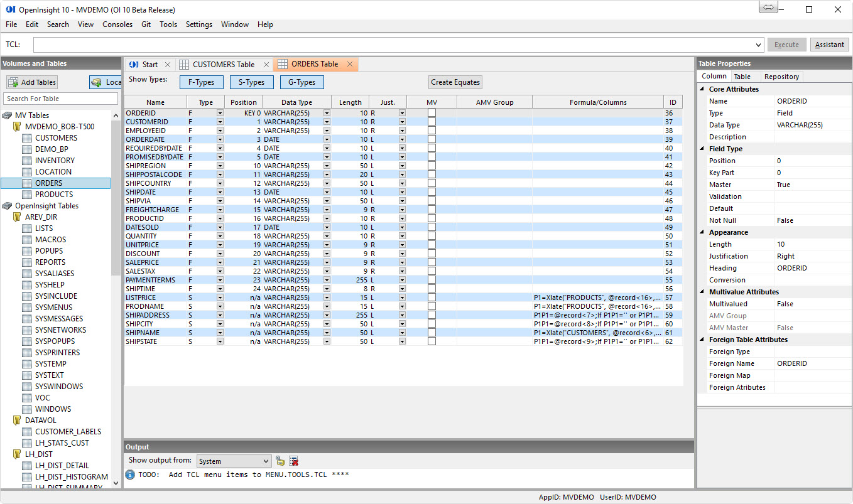Open the TCL command history dropdown
Image resolution: width=853 pixels, height=504 pixels.
(759, 45)
